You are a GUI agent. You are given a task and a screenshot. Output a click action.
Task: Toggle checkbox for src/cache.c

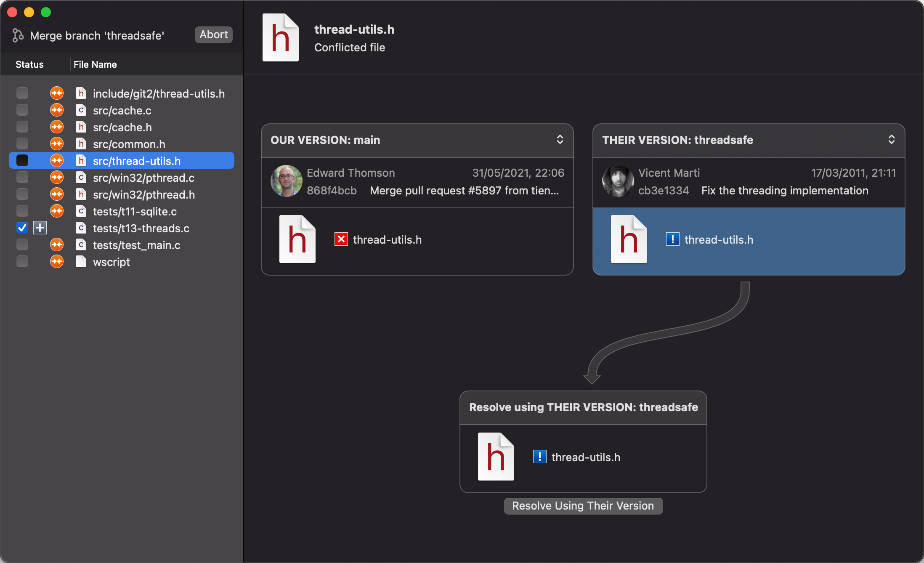click(22, 110)
